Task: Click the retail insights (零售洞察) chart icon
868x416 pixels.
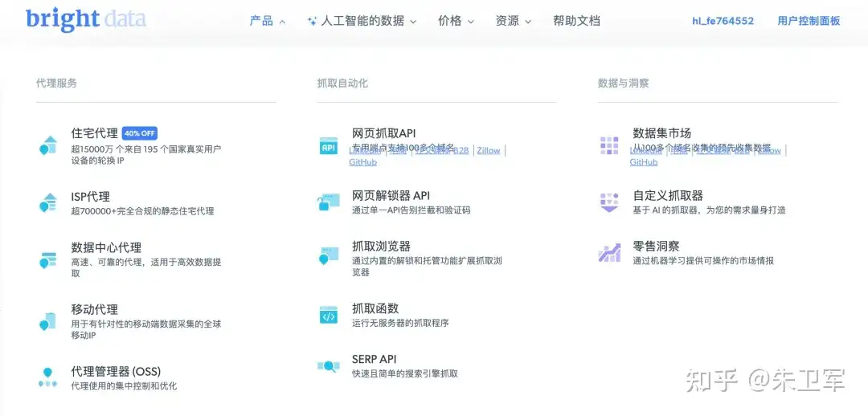Action: pyautogui.click(x=609, y=253)
